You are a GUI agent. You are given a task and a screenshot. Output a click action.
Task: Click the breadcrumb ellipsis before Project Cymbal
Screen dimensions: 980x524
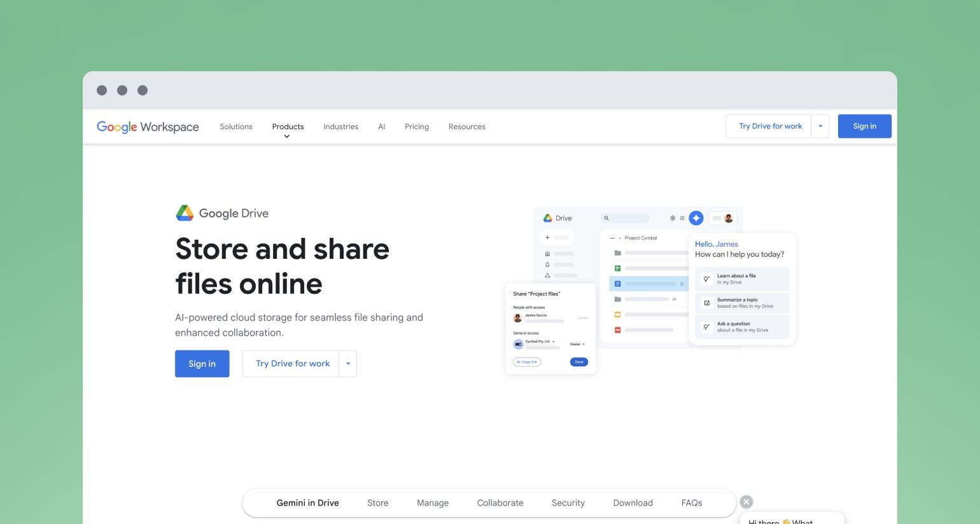pos(612,238)
